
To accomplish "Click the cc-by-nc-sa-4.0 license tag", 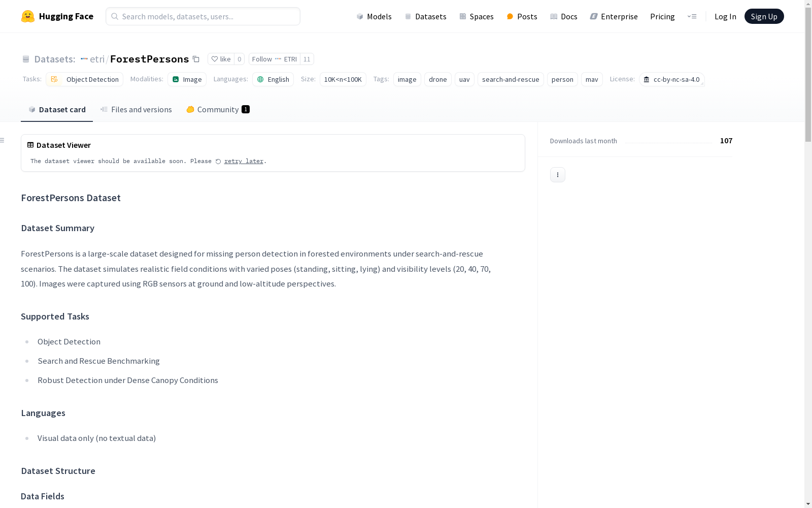I will (672, 79).
